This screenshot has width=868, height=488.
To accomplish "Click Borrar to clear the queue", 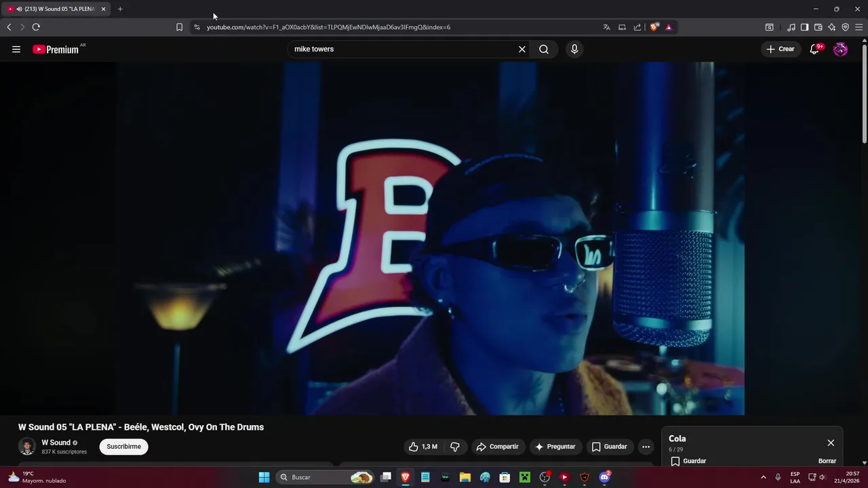I will coord(827,461).
